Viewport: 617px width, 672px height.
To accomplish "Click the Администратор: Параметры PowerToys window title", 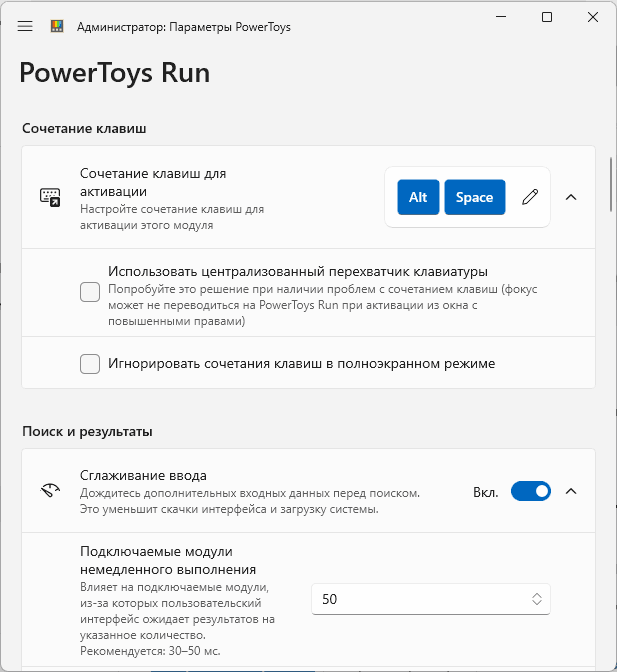I will (x=184, y=27).
